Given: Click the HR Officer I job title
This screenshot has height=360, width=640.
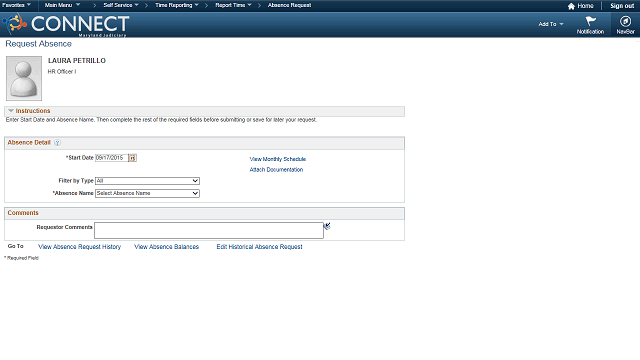Looking at the screenshot, I should [62, 72].
